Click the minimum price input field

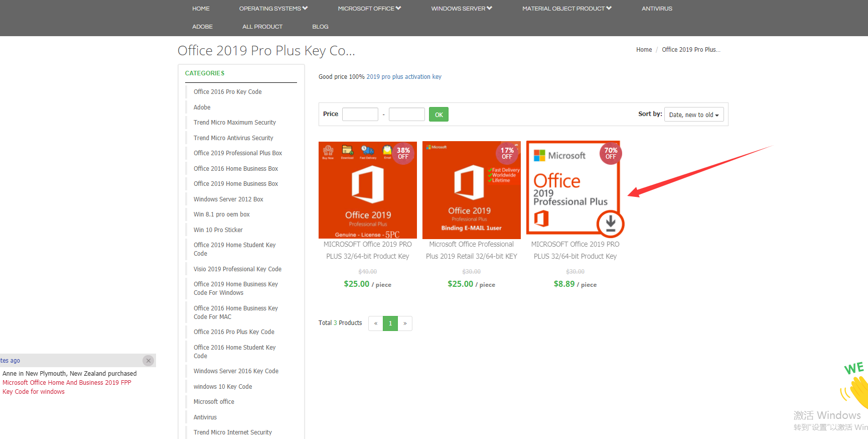pyautogui.click(x=360, y=114)
